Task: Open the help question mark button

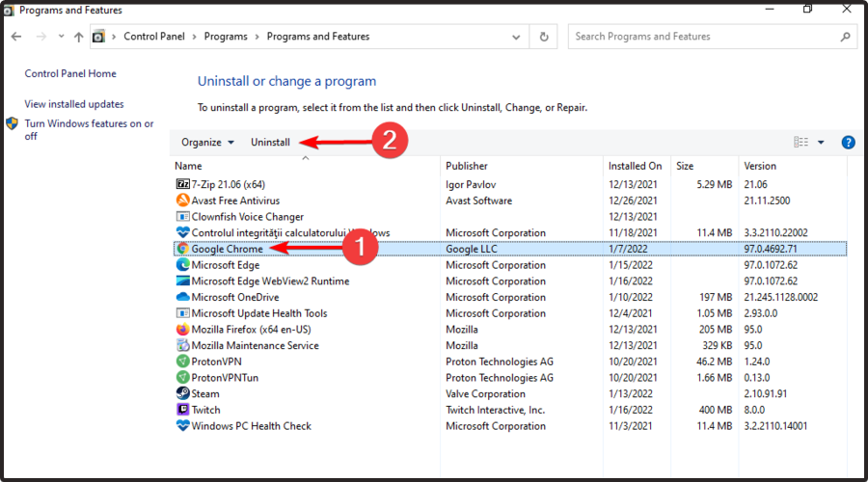Action: click(849, 143)
